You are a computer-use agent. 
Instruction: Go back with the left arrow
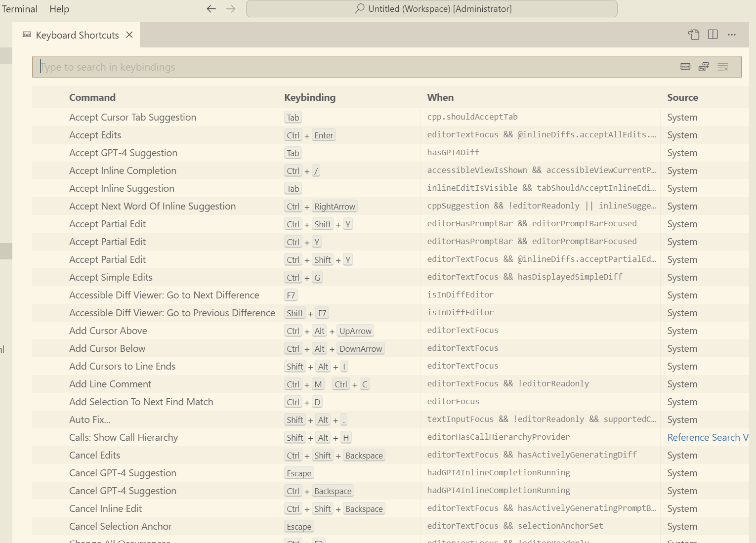click(x=211, y=9)
